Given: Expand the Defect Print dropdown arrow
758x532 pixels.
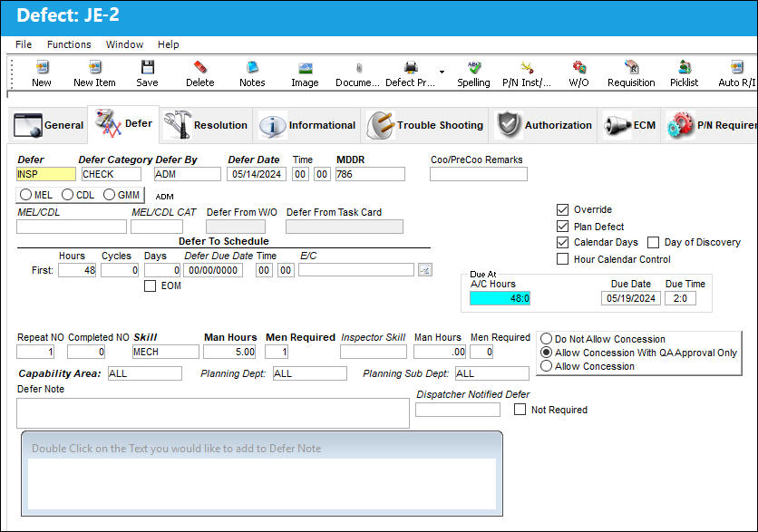Looking at the screenshot, I should (x=442, y=72).
